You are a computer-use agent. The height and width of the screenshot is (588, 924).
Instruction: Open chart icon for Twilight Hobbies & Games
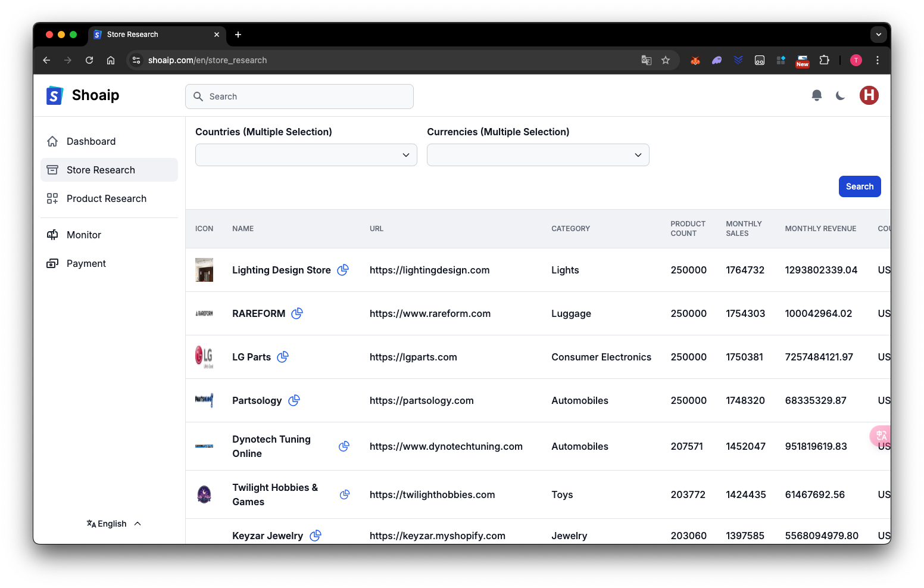[344, 494]
